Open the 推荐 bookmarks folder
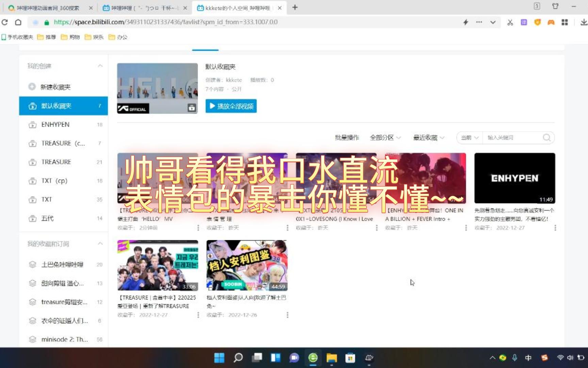Image resolution: width=588 pixels, height=368 pixels. [x=47, y=37]
